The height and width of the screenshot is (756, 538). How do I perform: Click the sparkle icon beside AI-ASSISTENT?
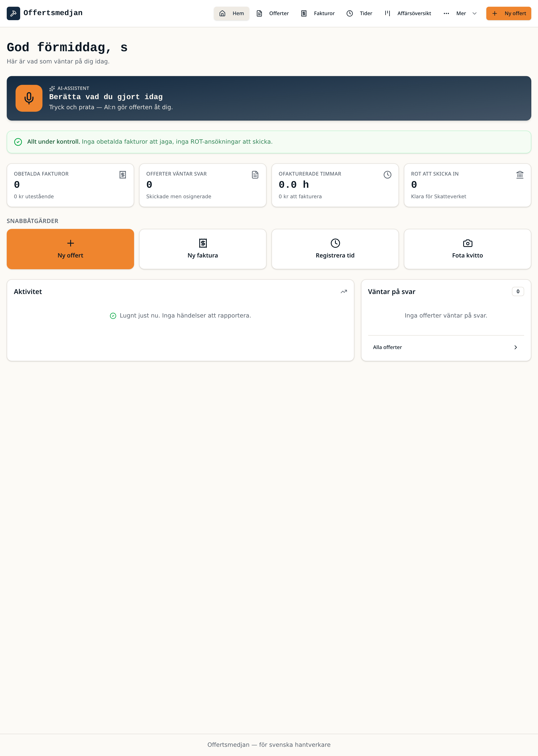[x=52, y=88]
